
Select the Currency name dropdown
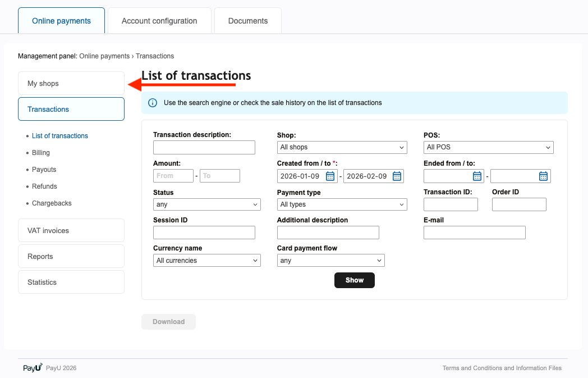pos(206,261)
